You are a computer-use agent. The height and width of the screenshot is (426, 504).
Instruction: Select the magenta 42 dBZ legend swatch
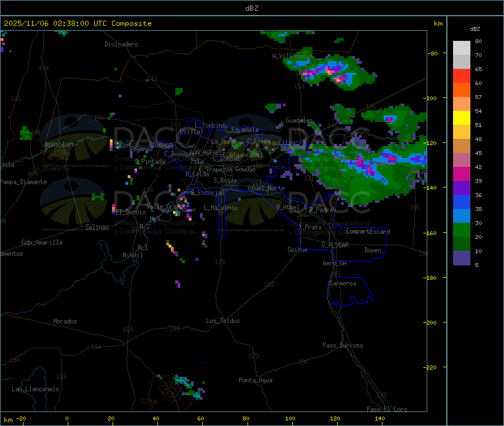click(x=461, y=174)
